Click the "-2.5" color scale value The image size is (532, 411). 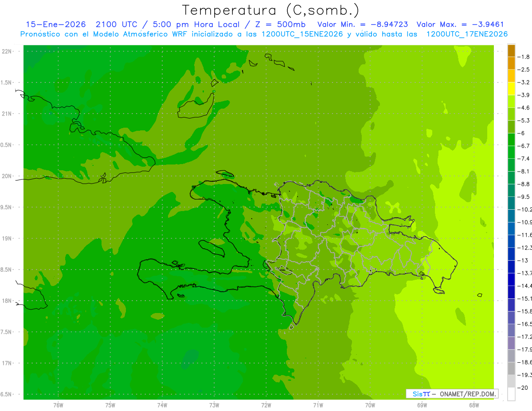point(524,70)
